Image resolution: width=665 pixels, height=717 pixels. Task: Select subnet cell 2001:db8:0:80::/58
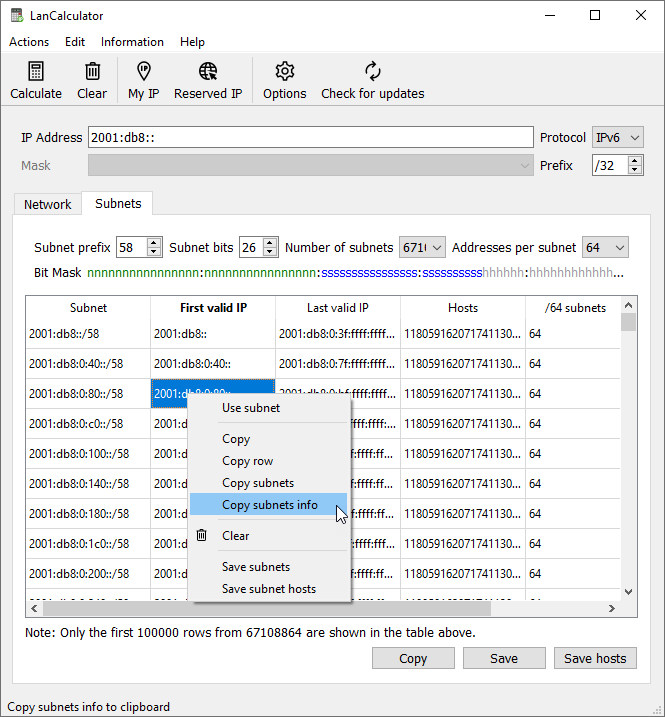[x=88, y=394]
